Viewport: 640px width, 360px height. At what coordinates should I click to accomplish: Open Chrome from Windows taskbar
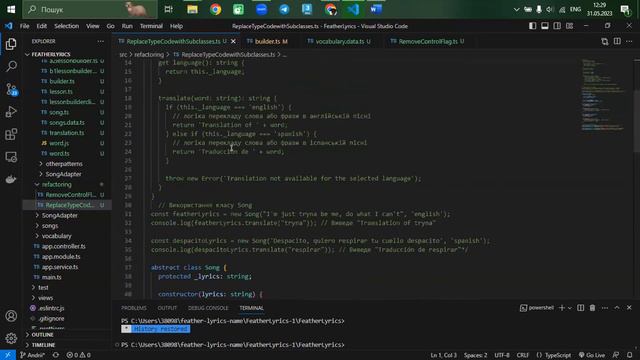click(x=216, y=9)
